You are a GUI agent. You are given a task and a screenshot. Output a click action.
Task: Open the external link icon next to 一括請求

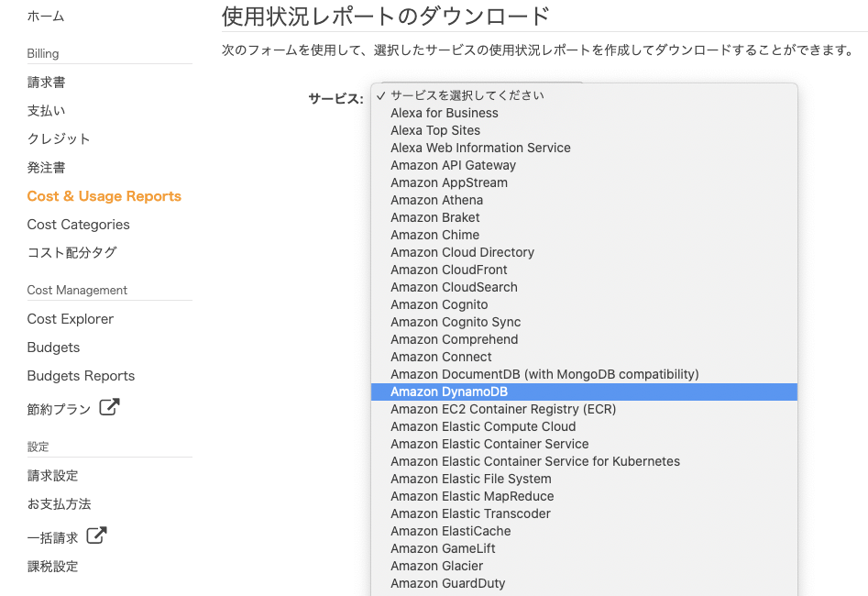click(x=96, y=535)
